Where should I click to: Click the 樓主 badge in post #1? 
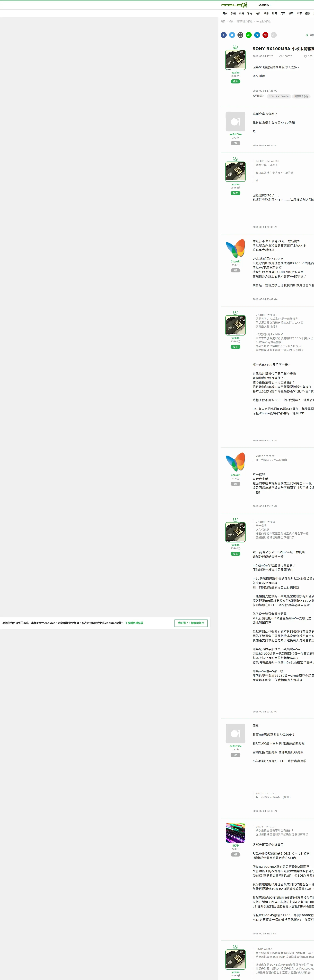pyautogui.click(x=235, y=81)
